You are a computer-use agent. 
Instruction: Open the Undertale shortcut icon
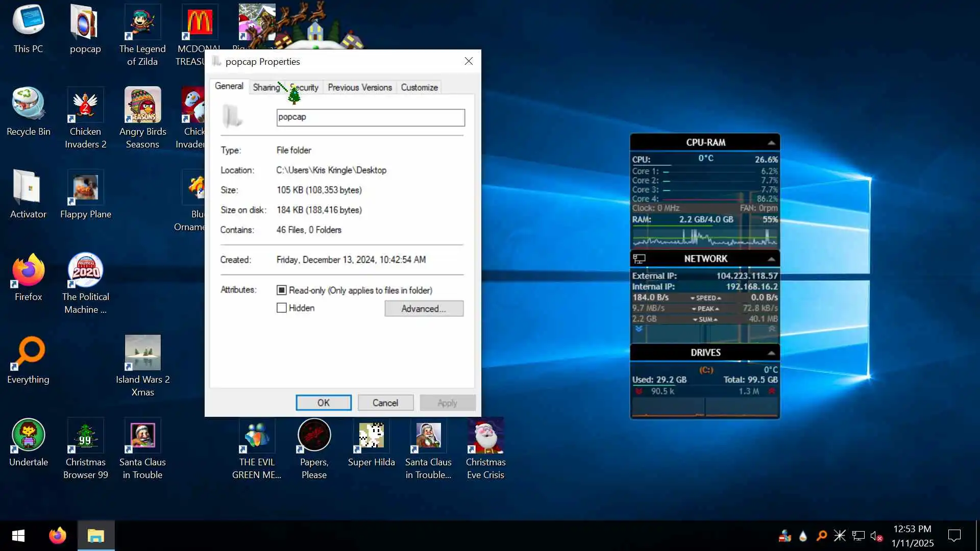[29, 436]
